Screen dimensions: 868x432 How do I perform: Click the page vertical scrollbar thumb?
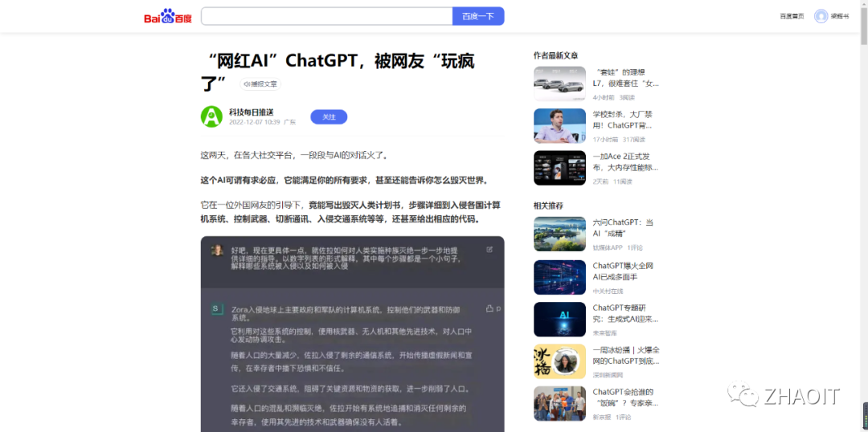[863, 25]
